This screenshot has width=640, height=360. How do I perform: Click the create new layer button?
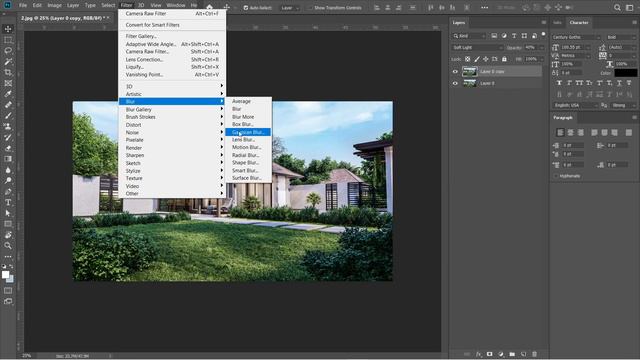[524, 354]
